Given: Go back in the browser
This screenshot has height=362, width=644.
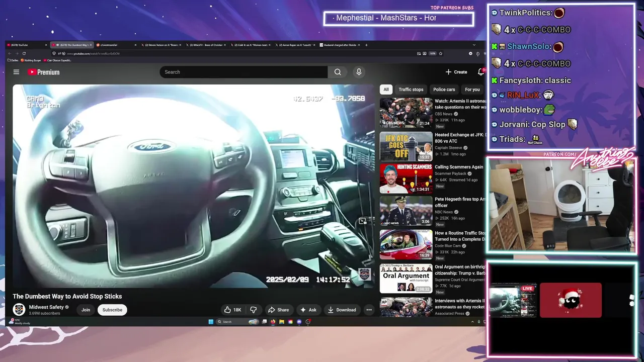Looking at the screenshot, I should (10, 53).
